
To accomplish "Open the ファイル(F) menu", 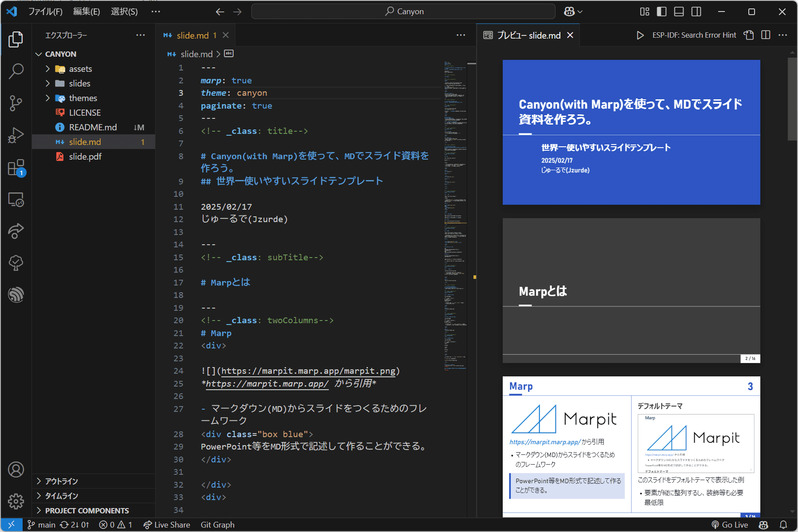I will coord(45,12).
